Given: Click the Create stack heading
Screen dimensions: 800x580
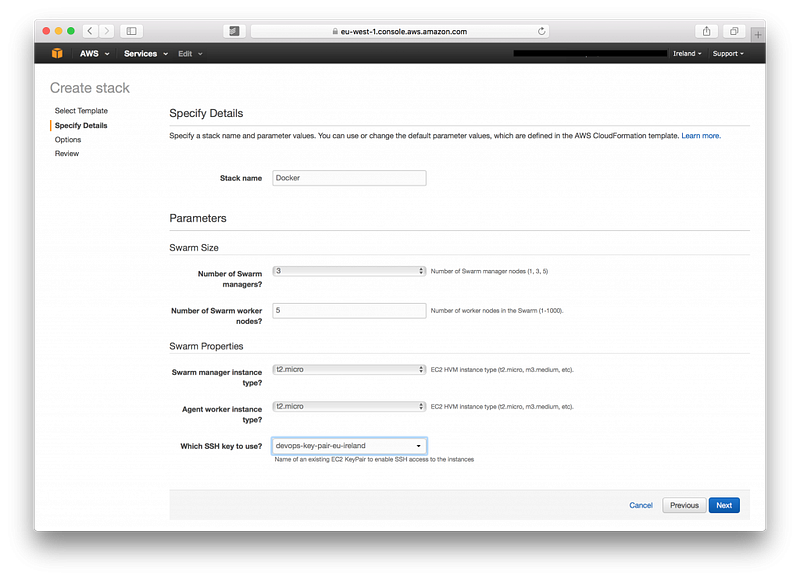Looking at the screenshot, I should tap(90, 88).
